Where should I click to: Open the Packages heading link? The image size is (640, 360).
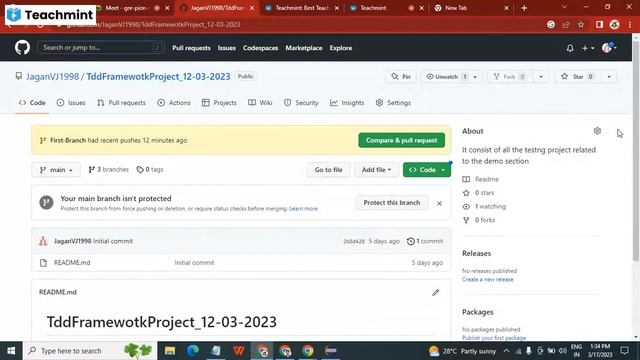tap(478, 312)
